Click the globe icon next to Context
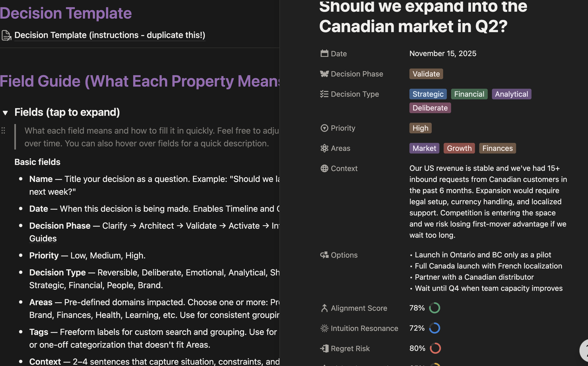This screenshot has height=366, width=588. click(x=324, y=168)
